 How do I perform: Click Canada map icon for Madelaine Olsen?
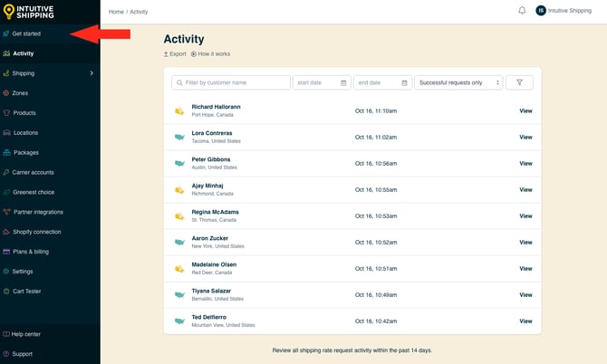click(x=179, y=269)
